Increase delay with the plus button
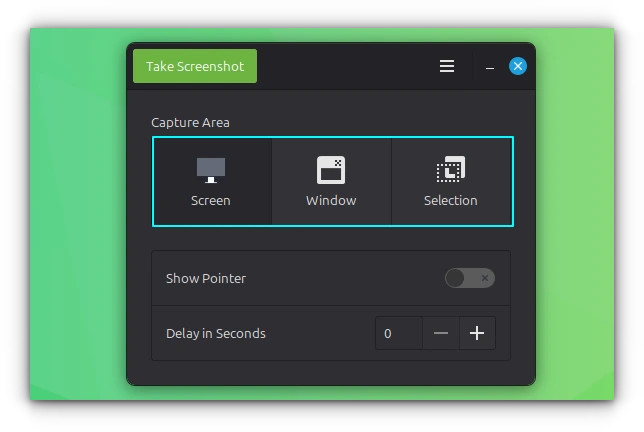The image size is (644, 432). click(x=477, y=333)
